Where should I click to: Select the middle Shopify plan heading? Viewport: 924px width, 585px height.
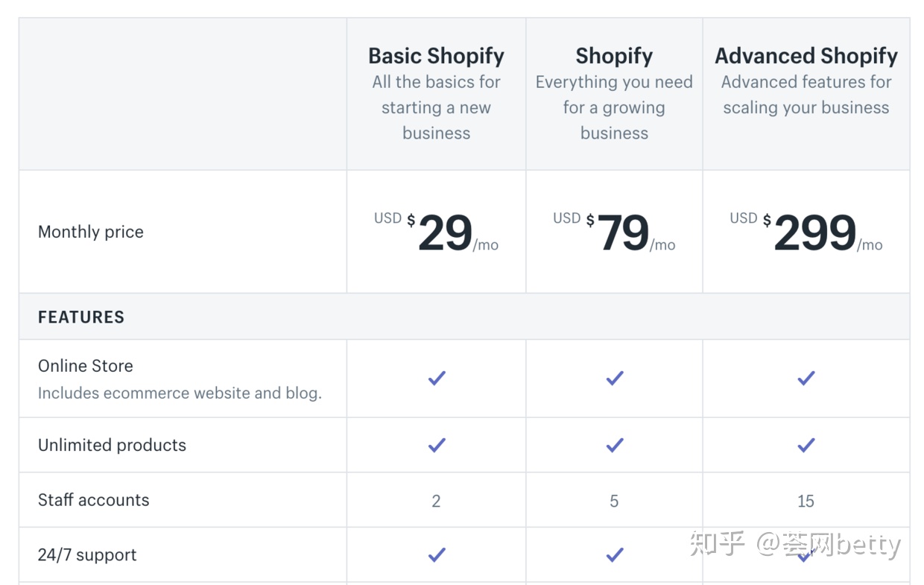click(614, 56)
